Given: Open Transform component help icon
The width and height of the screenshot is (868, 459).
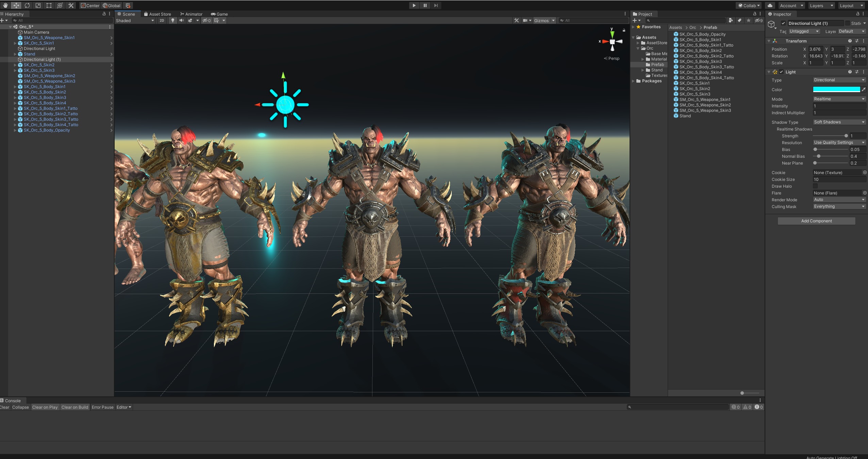Looking at the screenshot, I should 850,41.
